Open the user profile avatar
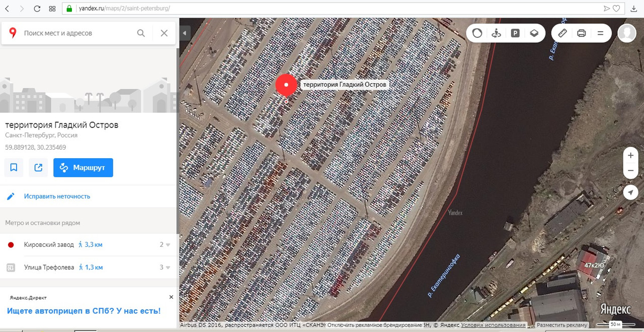Image resolution: width=644 pixels, height=332 pixels. click(x=627, y=33)
